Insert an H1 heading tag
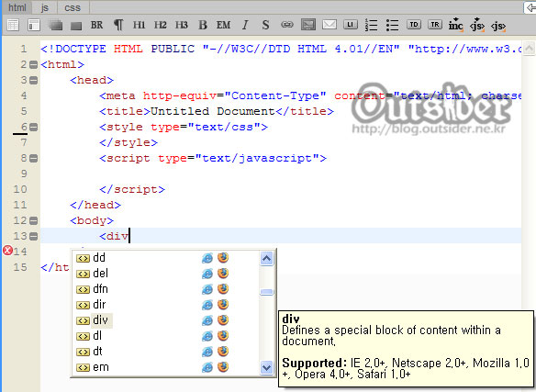Viewport: 536px width, 392px height. click(x=140, y=25)
